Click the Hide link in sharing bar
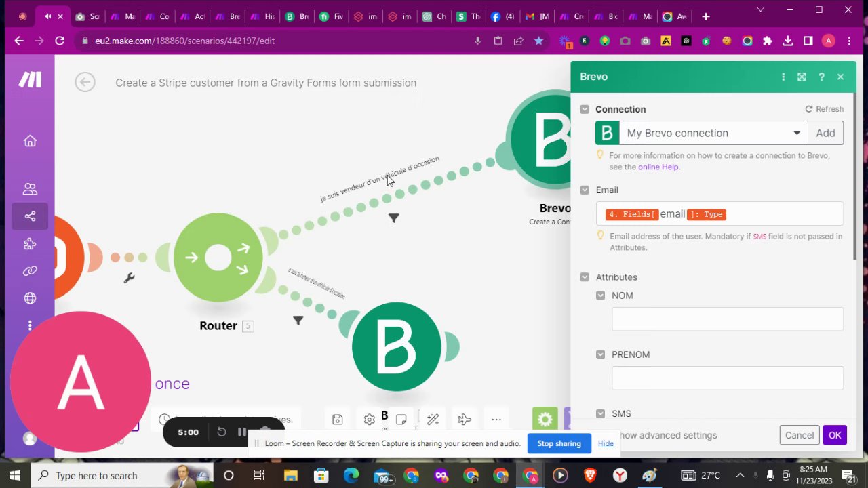 pos(606,443)
